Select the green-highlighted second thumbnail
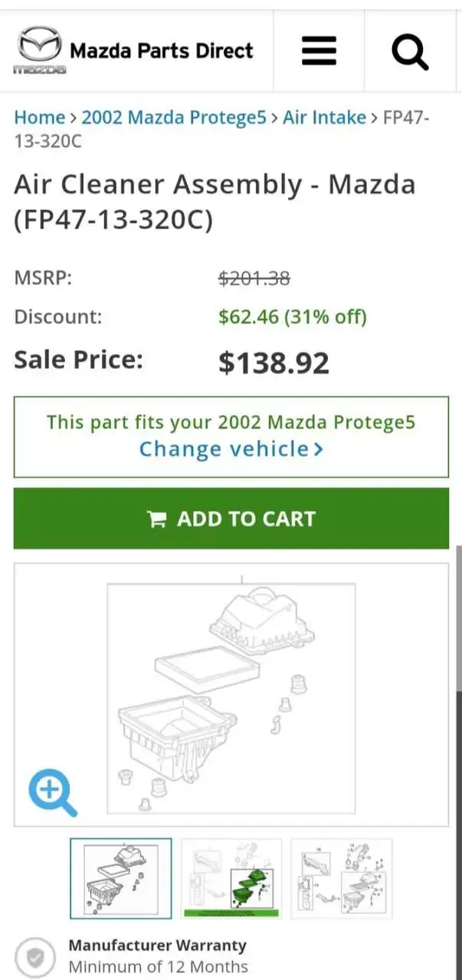462x980 pixels. pyautogui.click(x=231, y=878)
